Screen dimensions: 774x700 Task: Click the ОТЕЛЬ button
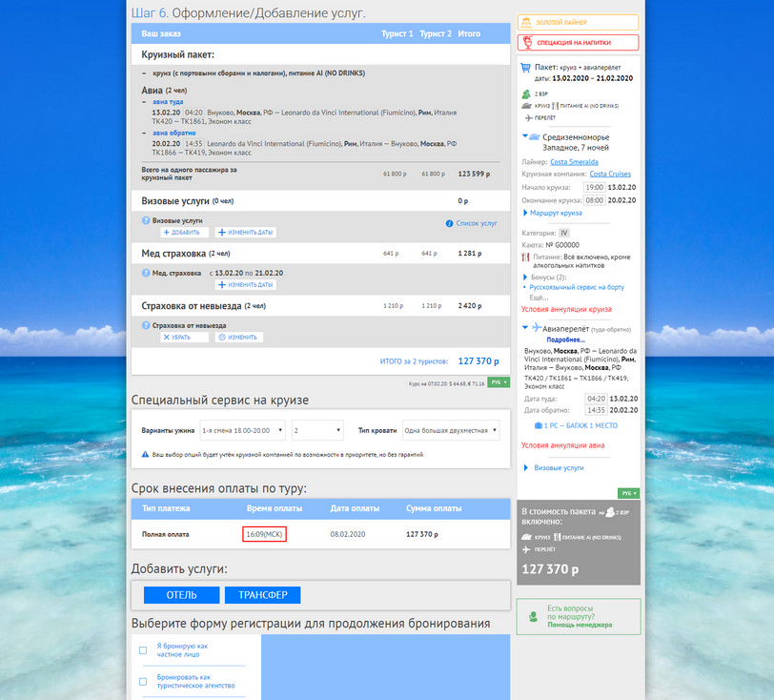point(181,595)
